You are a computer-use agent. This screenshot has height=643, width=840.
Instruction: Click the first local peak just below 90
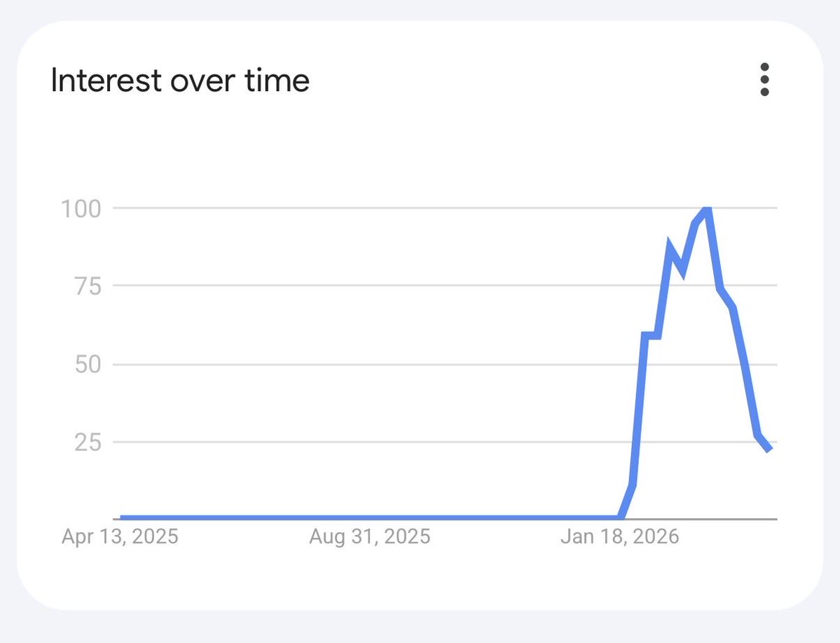coord(670,247)
